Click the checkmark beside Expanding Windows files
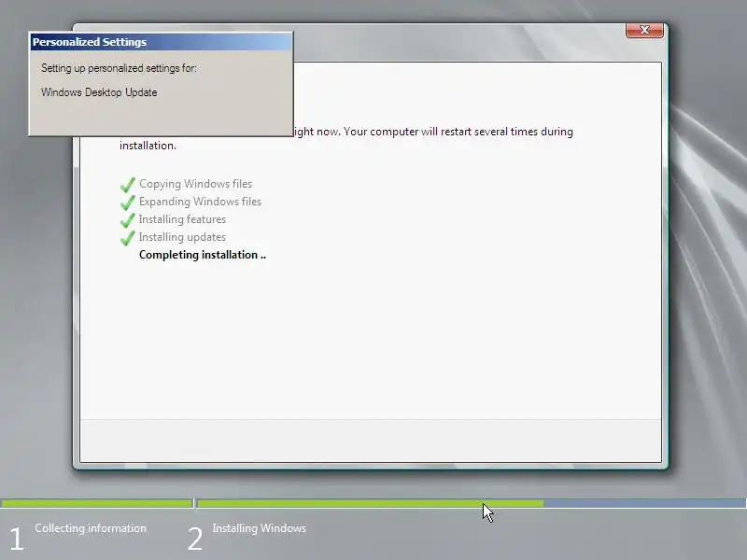Viewport: 747px width, 560px height. coord(128,202)
